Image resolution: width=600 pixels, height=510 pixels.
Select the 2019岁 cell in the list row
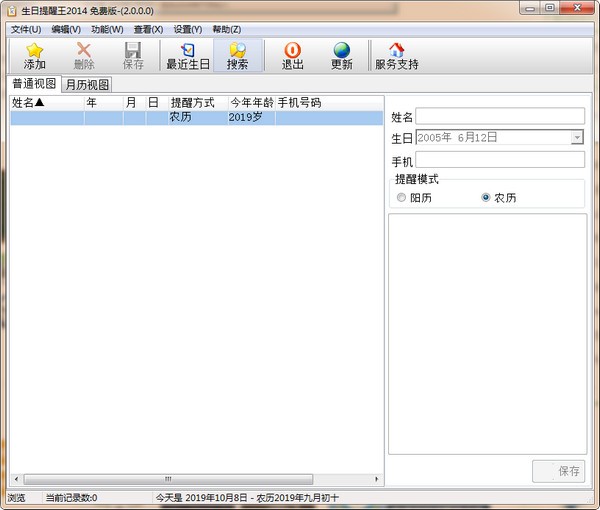251,117
